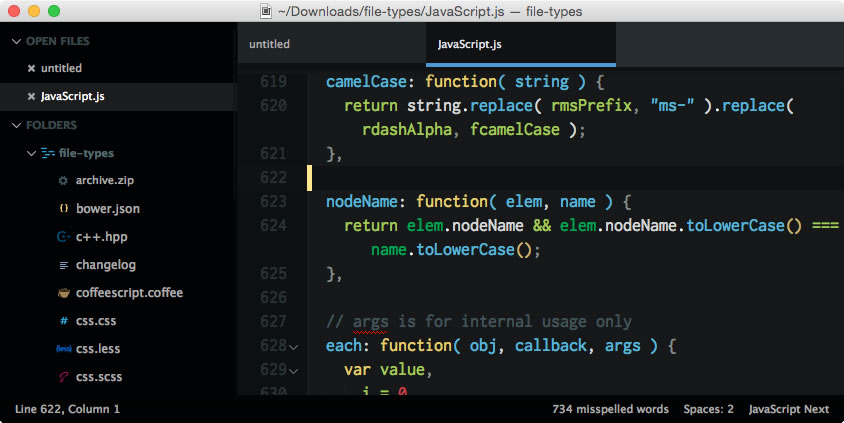Click the 734 misspelled words status
Viewport: 844px width, 423px height.
coord(610,409)
